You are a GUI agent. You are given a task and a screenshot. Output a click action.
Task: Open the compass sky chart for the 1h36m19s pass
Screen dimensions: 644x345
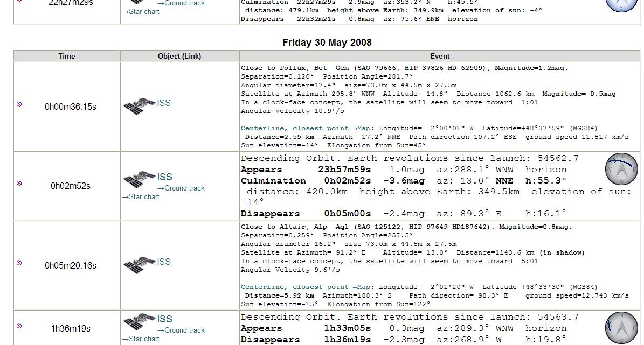coord(621,327)
